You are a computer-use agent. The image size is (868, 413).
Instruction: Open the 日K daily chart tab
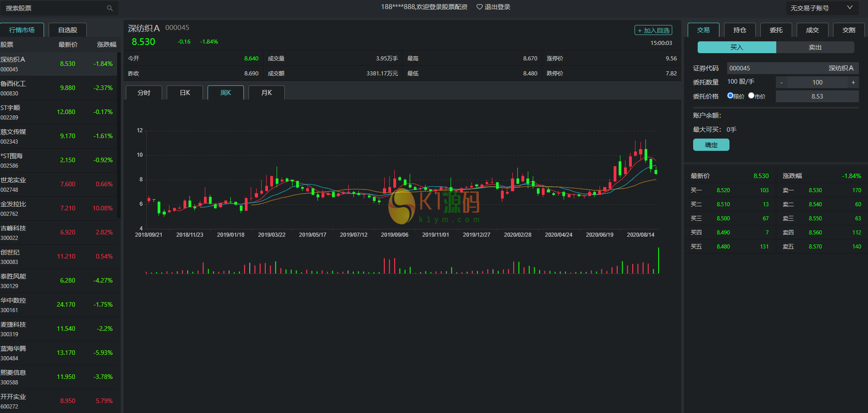(185, 93)
